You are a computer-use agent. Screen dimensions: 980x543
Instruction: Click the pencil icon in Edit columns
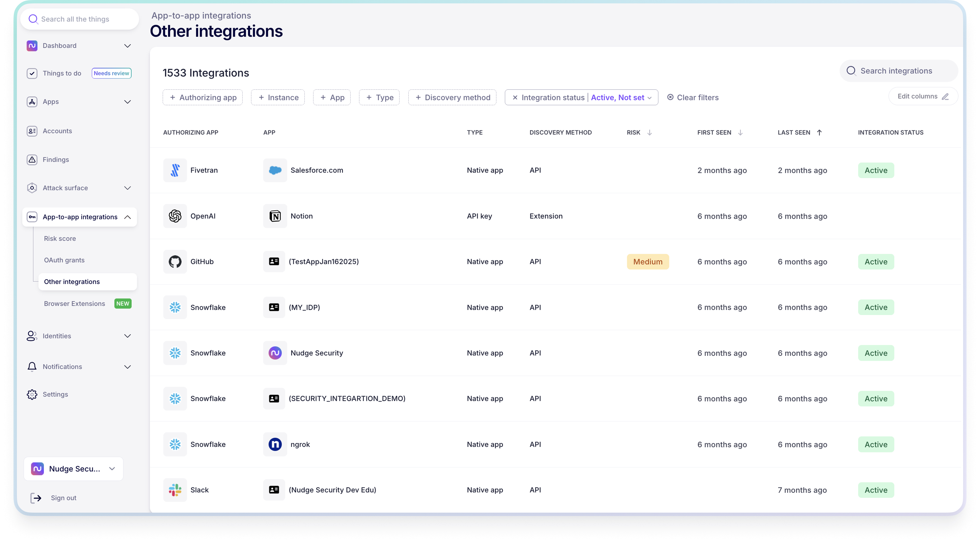pyautogui.click(x=945, y=96)
